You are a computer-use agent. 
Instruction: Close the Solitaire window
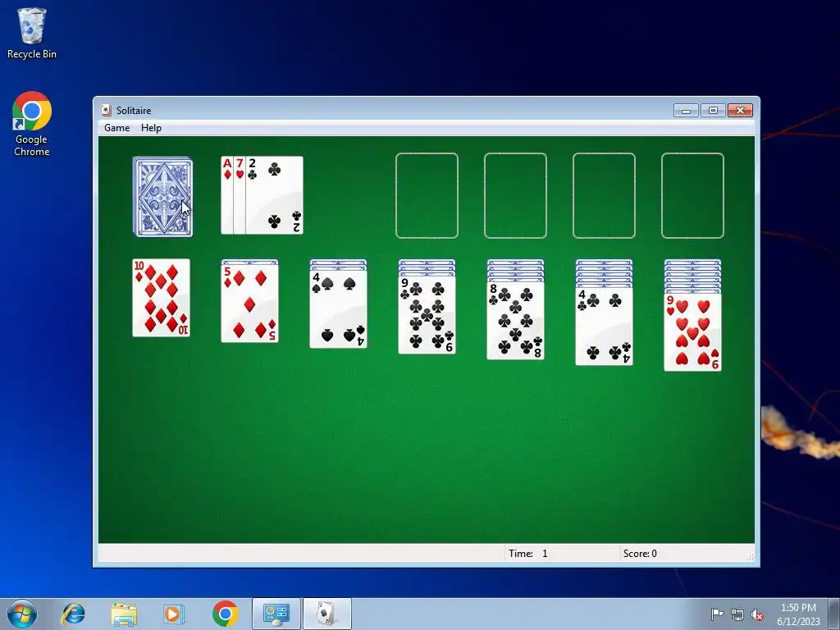click(x=740, y=111)
